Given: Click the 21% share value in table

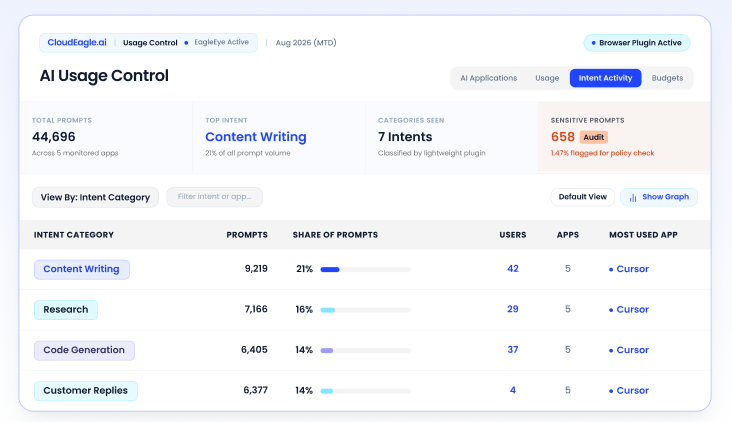Looking at the screenshot, I should (x=304, y=269).
